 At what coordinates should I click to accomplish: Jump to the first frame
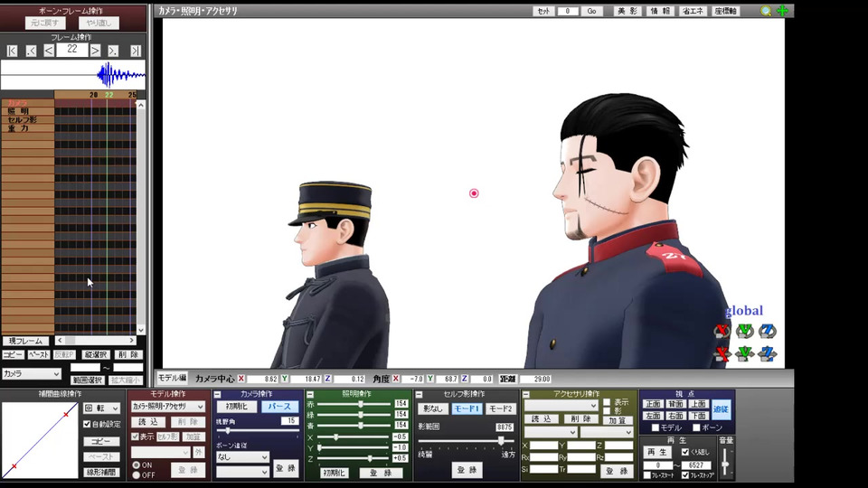pos(12,51)
